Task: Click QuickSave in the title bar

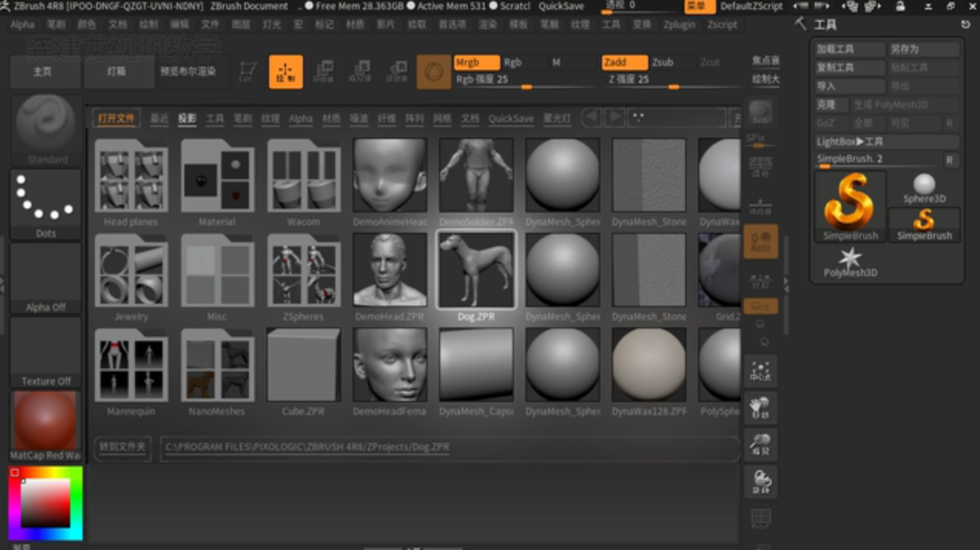Action: point(561,6)
